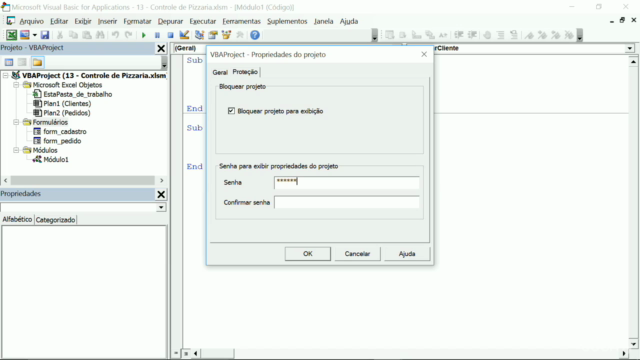Open Visual Basic Help question mark icon
The image size is (640, 360).
[255, 35]
